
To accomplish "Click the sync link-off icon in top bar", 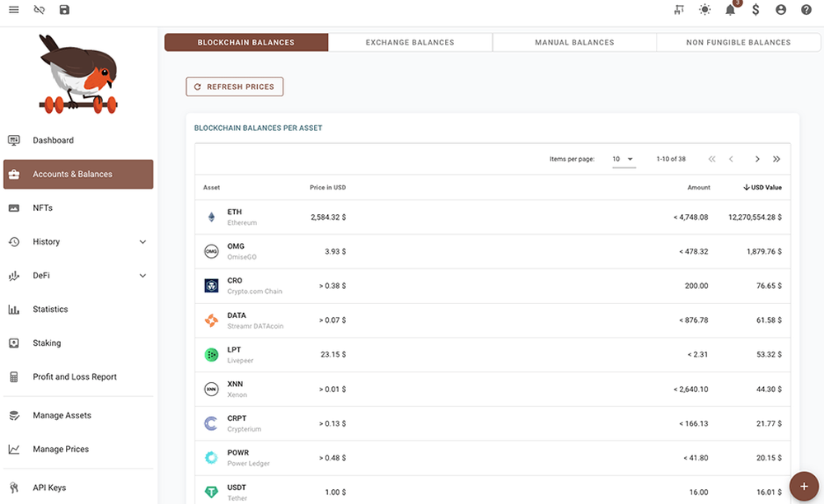I will [x=39, y=9].
